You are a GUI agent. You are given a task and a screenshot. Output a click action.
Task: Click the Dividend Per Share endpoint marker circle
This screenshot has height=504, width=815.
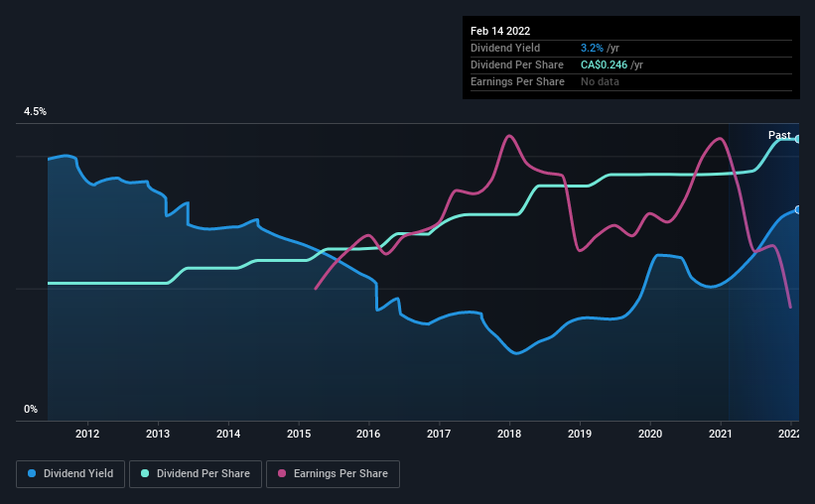[x=798, y=139]
